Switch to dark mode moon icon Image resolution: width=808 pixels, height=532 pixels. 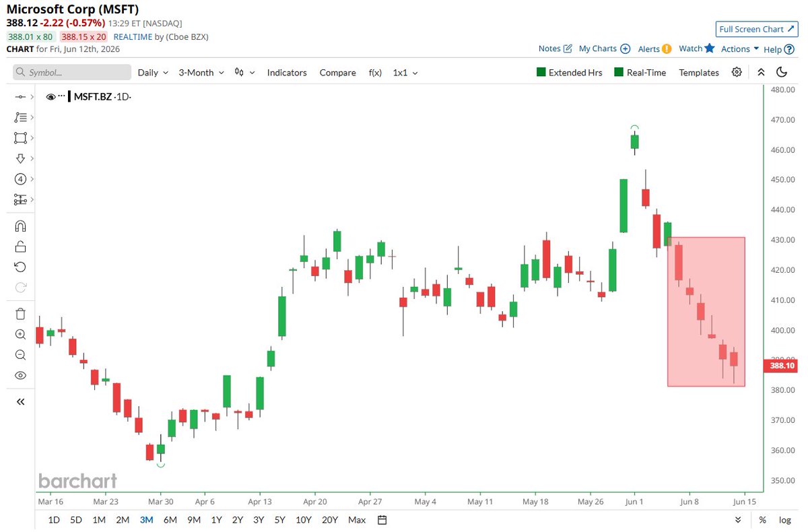click(782, 73)
